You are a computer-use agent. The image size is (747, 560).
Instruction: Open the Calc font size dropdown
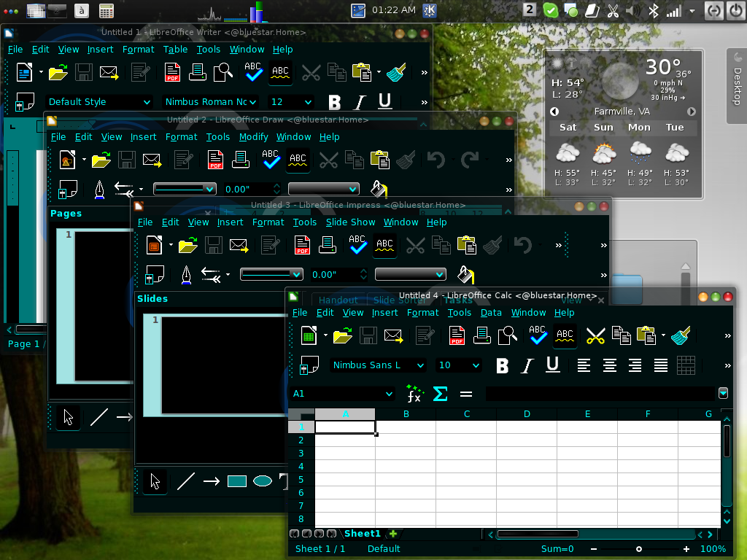pyautogui.click(x=476, y=365)
